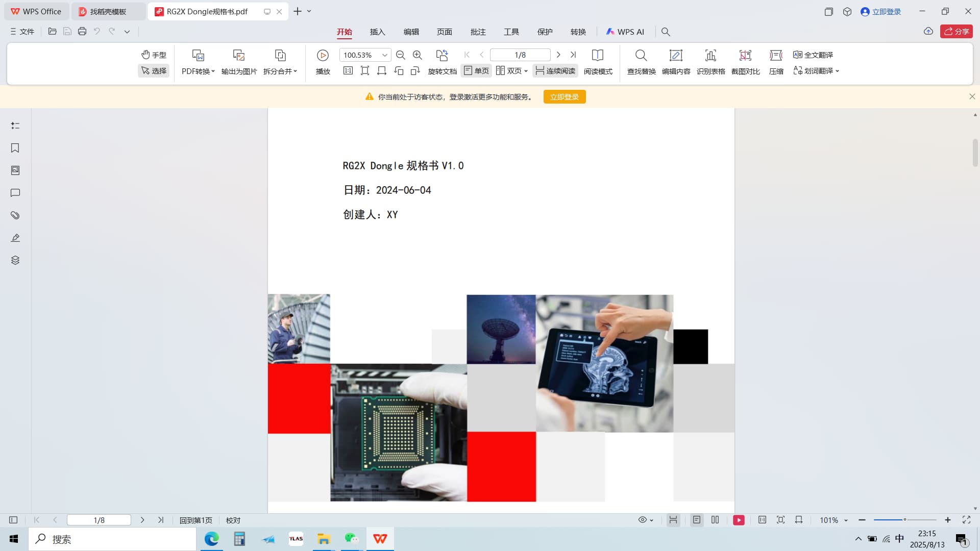Expand the zoom percentage dropdown

click(x=385, y=55)
